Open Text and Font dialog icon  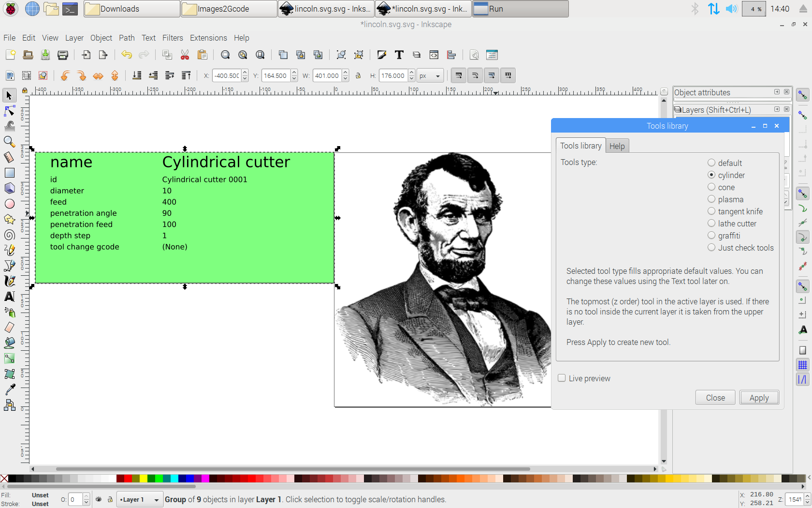tap(399, 55)
